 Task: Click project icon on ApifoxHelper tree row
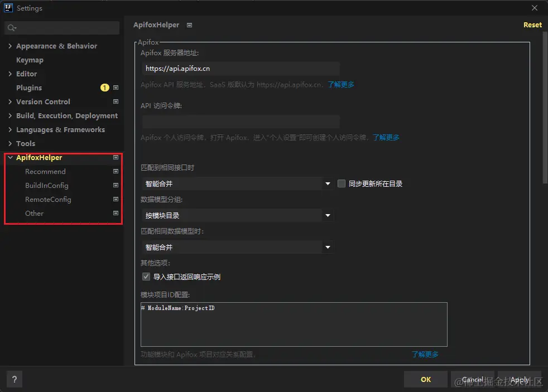point(116,157)
